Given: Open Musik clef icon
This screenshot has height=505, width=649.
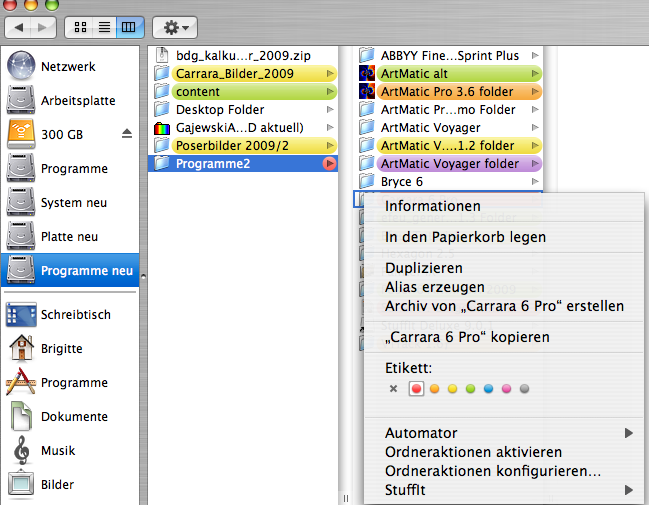Looking at the screenshot, I should click(x=21, y=450).
